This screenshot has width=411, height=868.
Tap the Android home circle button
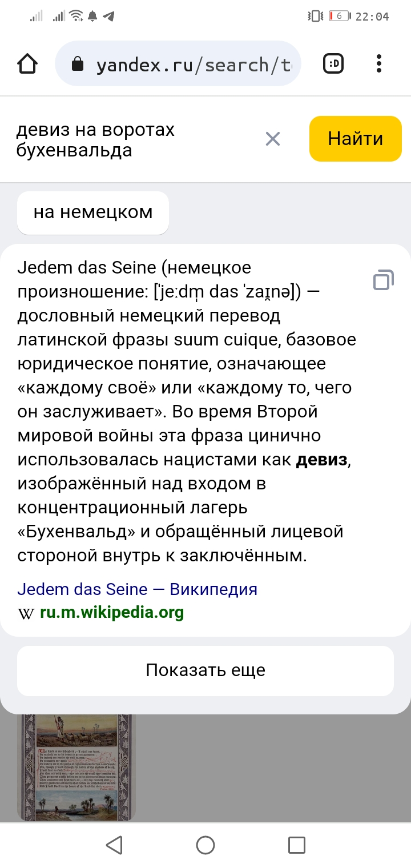[x=205, y=845]
